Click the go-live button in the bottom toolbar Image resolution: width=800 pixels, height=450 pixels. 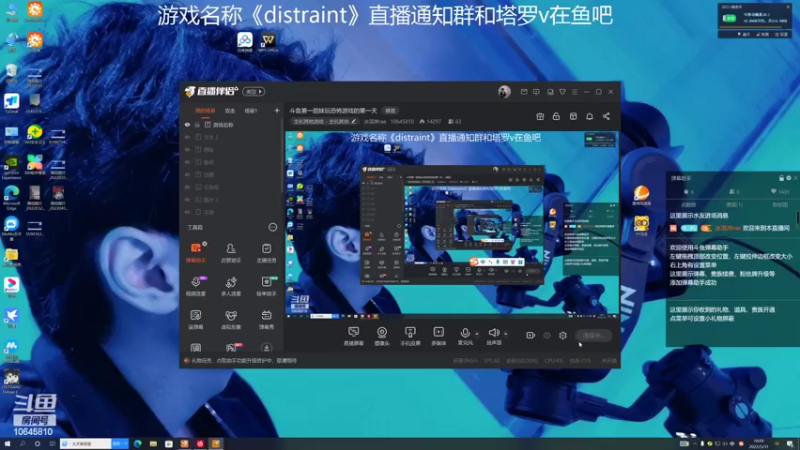pyautogui.click(x=593, y=335)
